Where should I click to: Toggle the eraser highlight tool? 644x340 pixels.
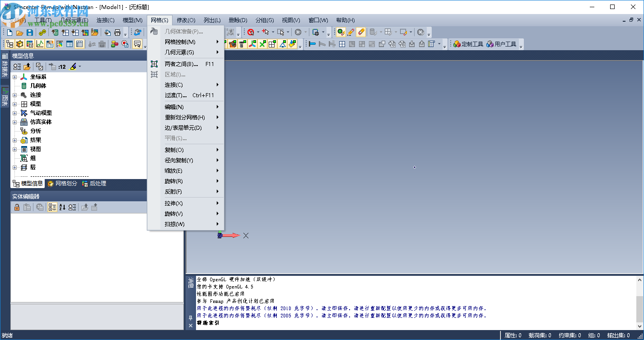tap(360, 32)
